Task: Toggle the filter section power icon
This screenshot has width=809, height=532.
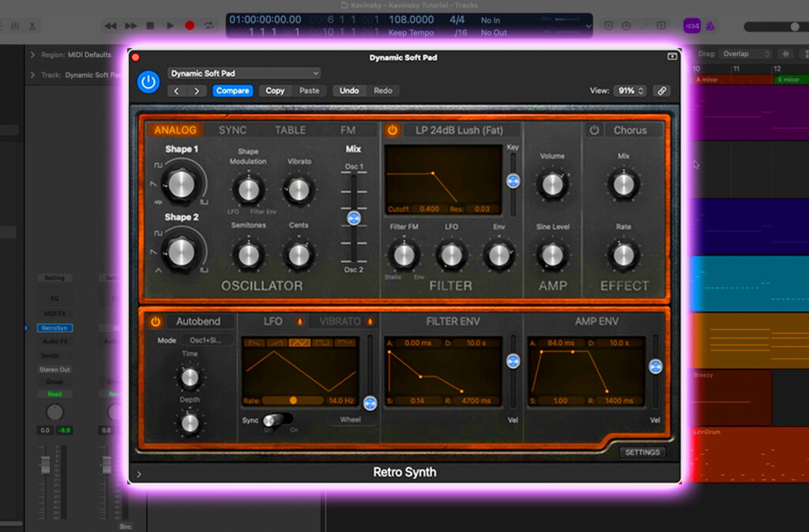Action: [x=391, y=129]
